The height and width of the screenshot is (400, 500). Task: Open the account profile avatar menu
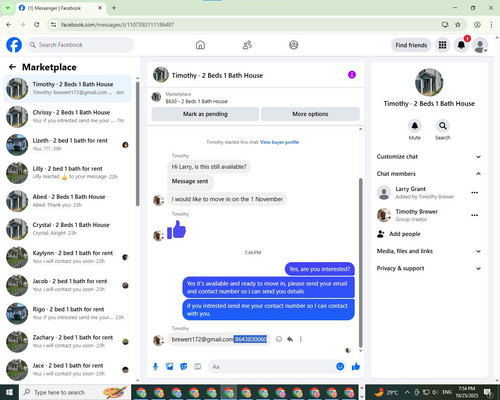480,45
